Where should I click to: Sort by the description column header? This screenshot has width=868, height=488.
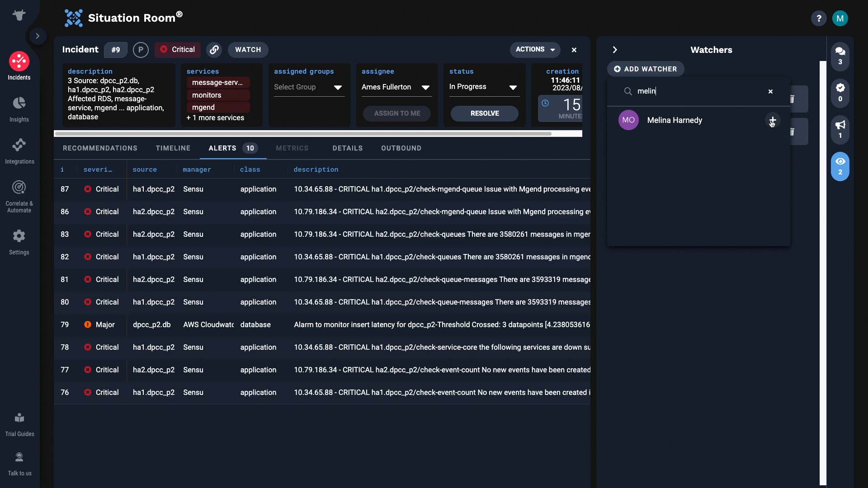click(x=316, y=169)
